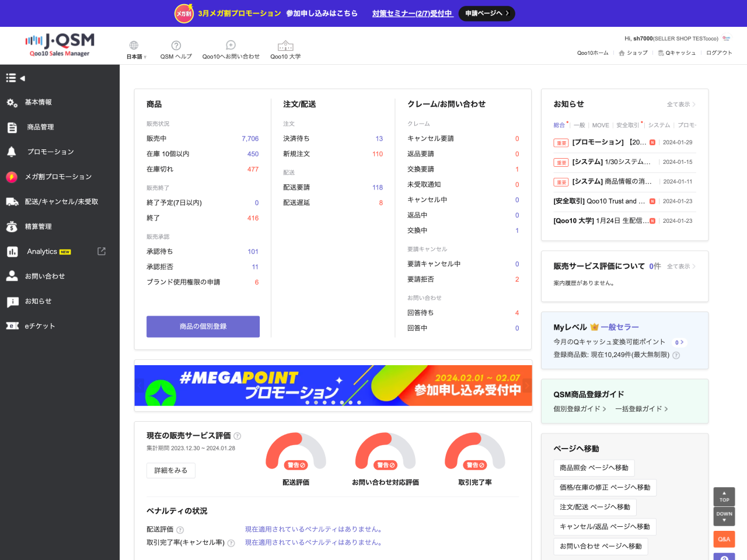
Task: Click help icon beside 配送評価 penalty row
Action: point(180,530)
